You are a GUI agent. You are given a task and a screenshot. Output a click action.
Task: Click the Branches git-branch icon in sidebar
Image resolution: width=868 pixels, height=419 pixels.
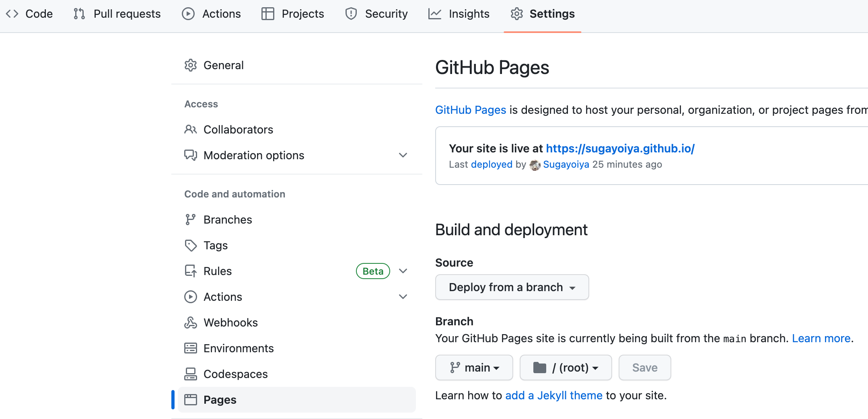(191, 220)
